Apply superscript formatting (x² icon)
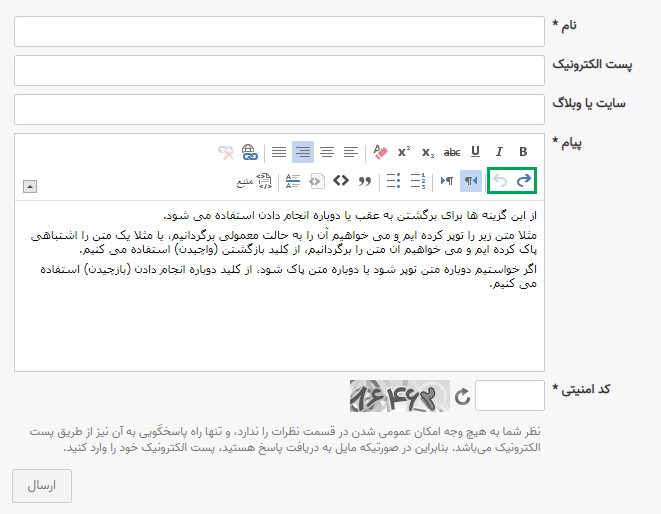Screen dimensions: 661x514 (x=404, y=152)
